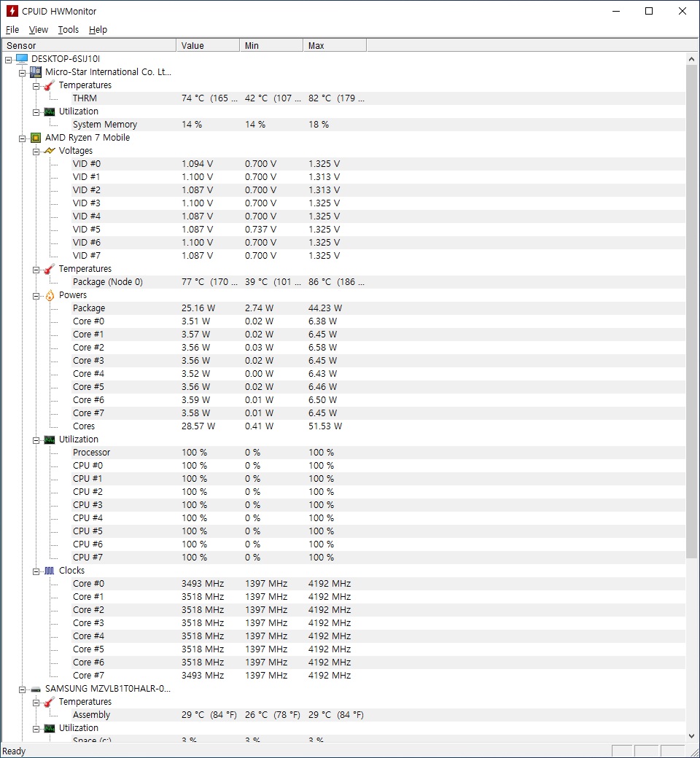Click the AMD Ryzen 7 Mobile chip icon
700x758 pixels.
coord(36,138)
